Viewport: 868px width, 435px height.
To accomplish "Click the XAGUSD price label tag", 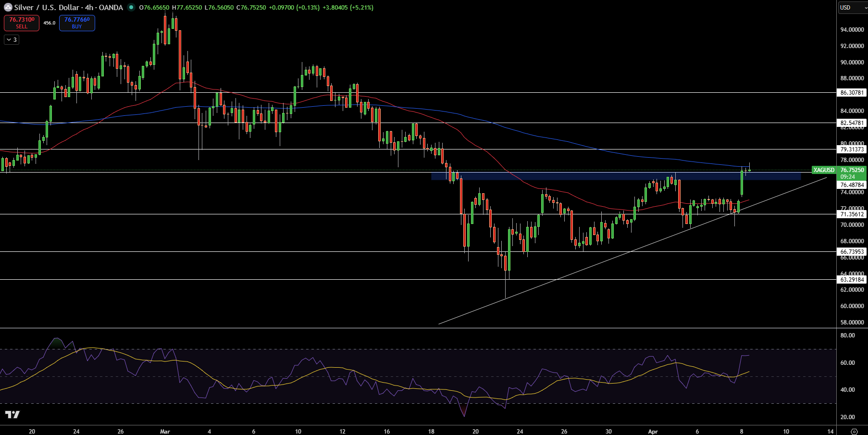I will (x=824, y=170).
